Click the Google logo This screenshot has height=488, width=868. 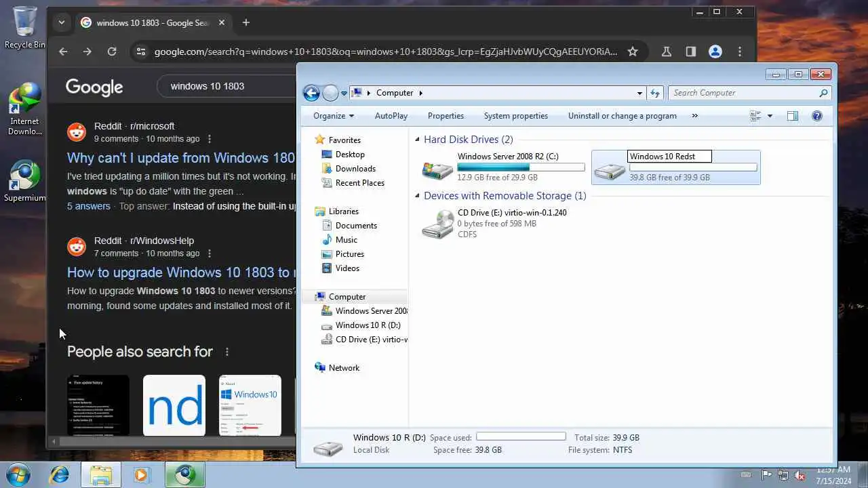[94, 87]
